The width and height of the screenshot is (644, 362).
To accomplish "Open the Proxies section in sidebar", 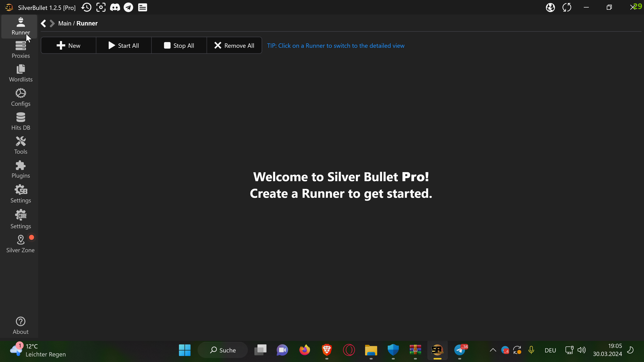I will tap(20, 50).
